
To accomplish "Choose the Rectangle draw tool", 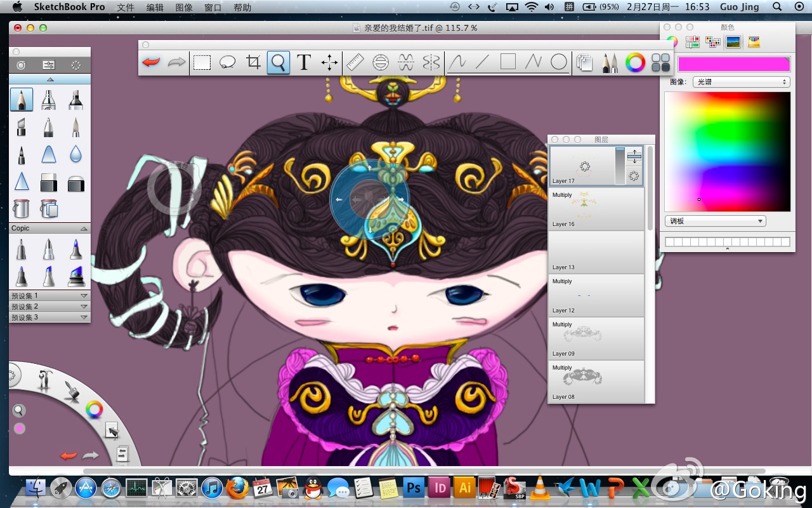I will 508,62.
